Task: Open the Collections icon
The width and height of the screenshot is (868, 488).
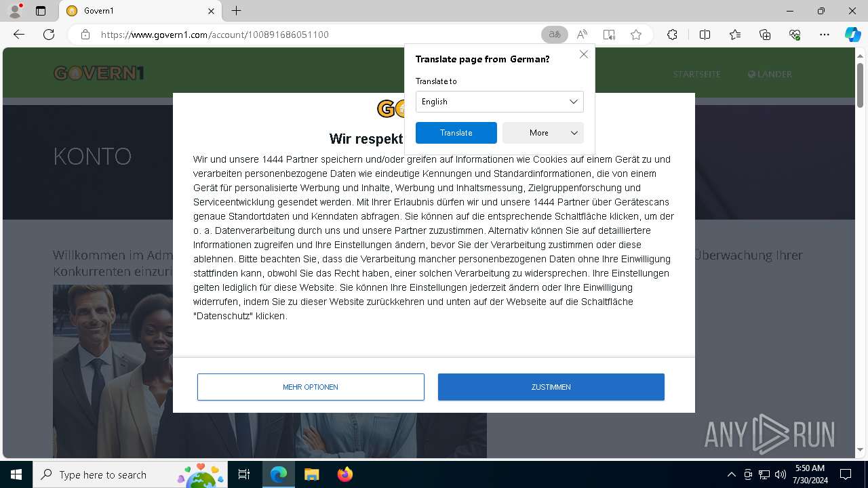Action: tap(765, 35)
